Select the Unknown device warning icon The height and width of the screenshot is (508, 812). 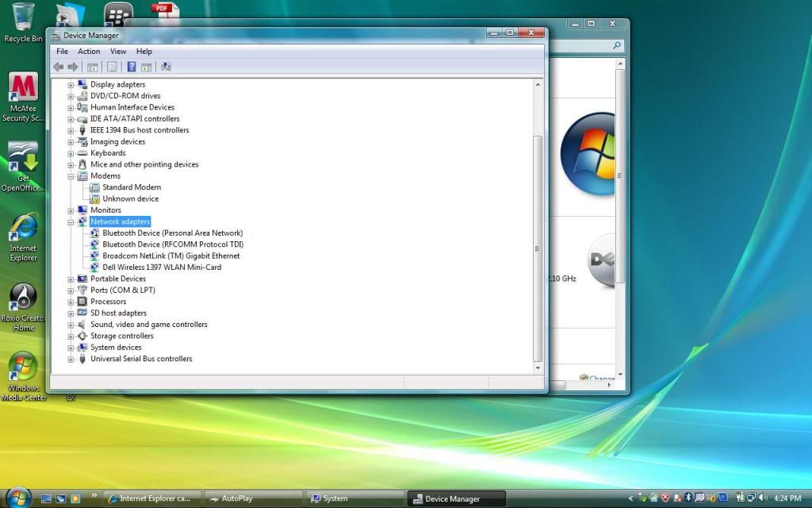point(94,198)
